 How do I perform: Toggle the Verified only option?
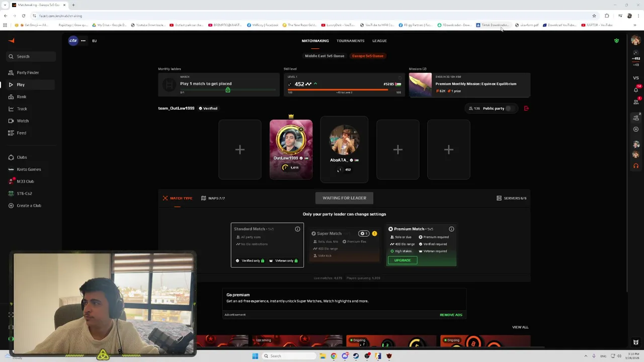251,260
